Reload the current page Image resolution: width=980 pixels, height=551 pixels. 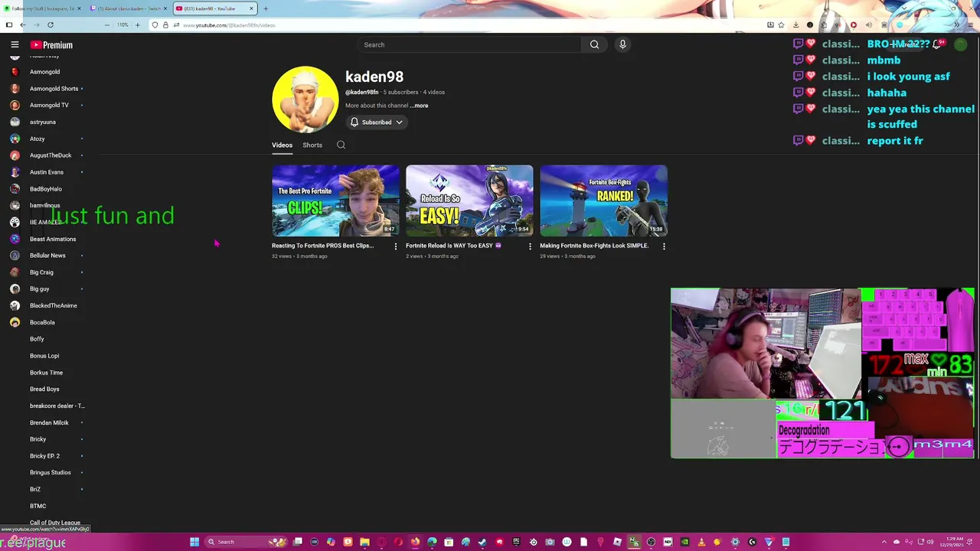(x=51, y=24)
